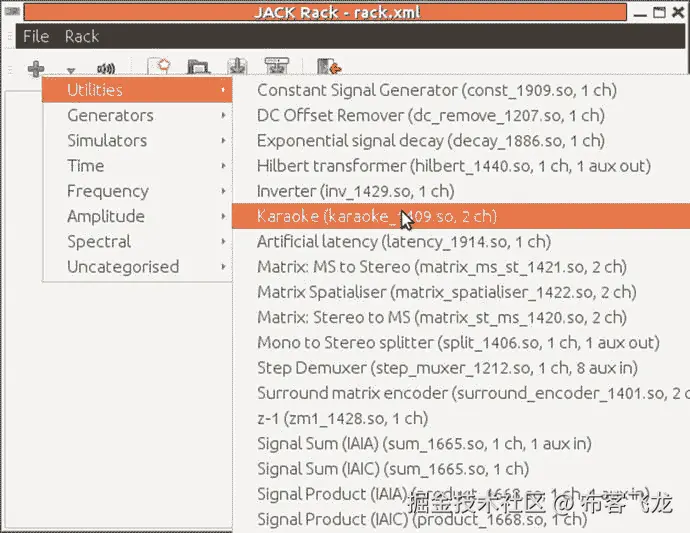This screenshot has height=533, width=690.
Task: Open the File menu
Action: 36,36
